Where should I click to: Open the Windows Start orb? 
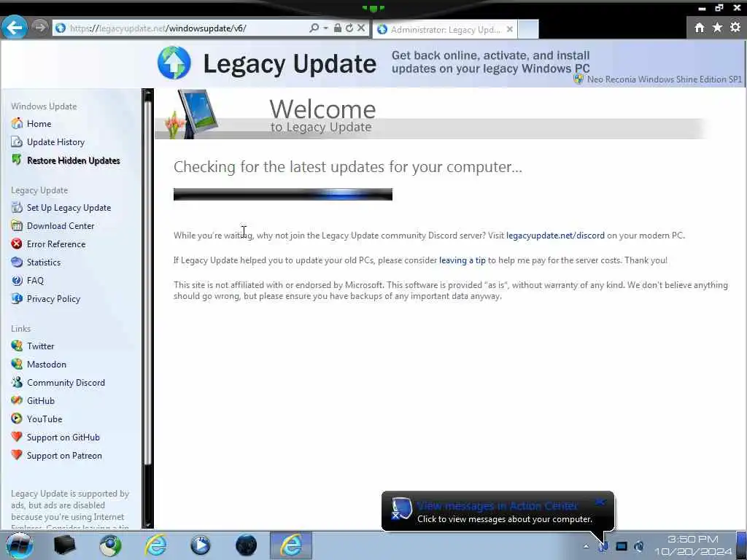(x=19, y=545)
